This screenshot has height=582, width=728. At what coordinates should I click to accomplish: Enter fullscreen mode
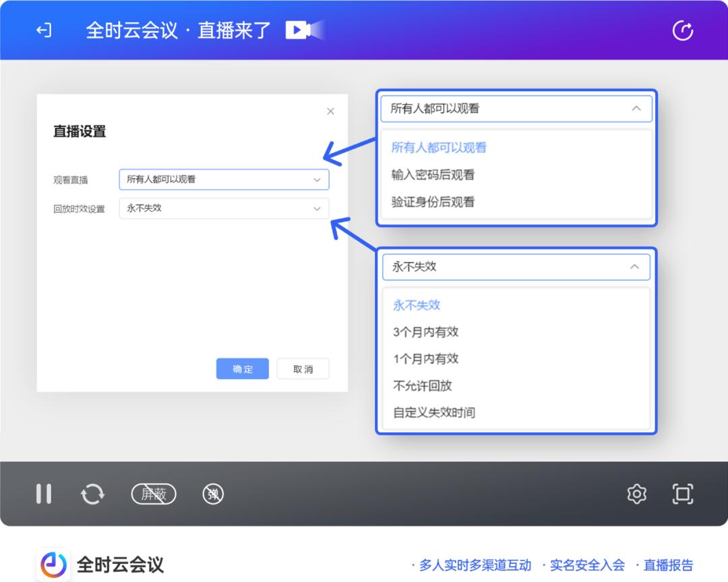tap(683, 494)
